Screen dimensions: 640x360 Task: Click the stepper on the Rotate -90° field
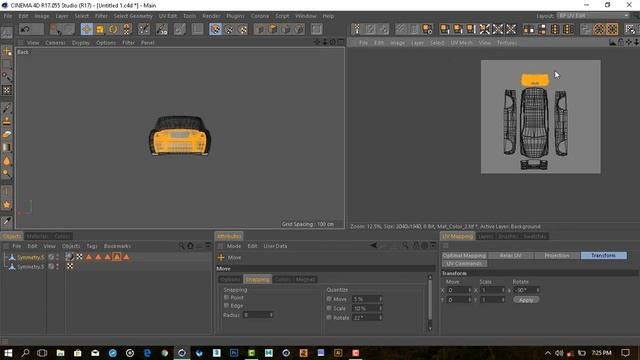coord(538,290)
